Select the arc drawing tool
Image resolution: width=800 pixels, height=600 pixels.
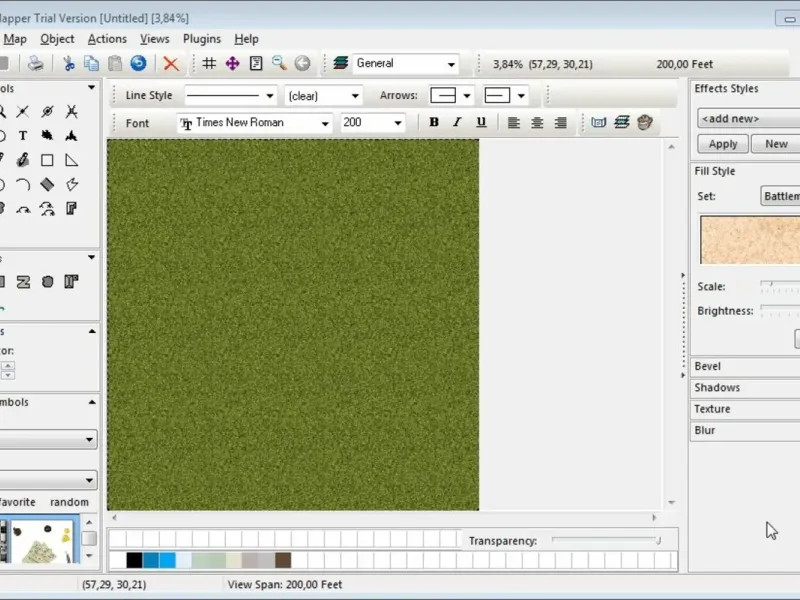[x=22, y=184]
